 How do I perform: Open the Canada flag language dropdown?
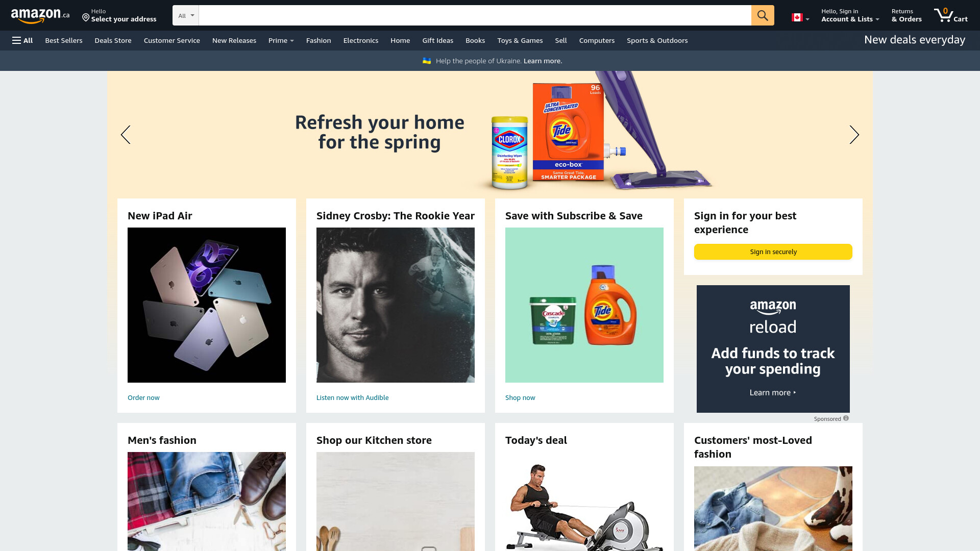(800, 18)
